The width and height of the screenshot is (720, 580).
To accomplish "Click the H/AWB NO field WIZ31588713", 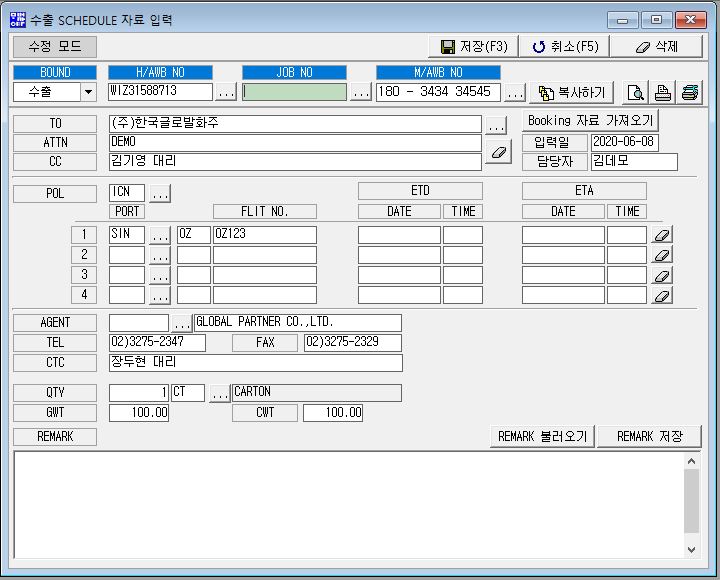I will click(161, 91).
